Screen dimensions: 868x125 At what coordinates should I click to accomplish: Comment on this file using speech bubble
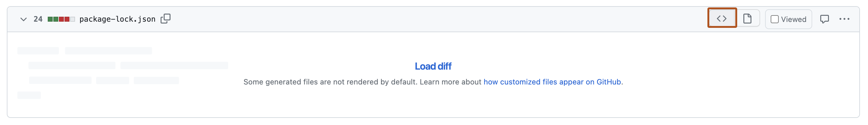(x=824, y=19)
